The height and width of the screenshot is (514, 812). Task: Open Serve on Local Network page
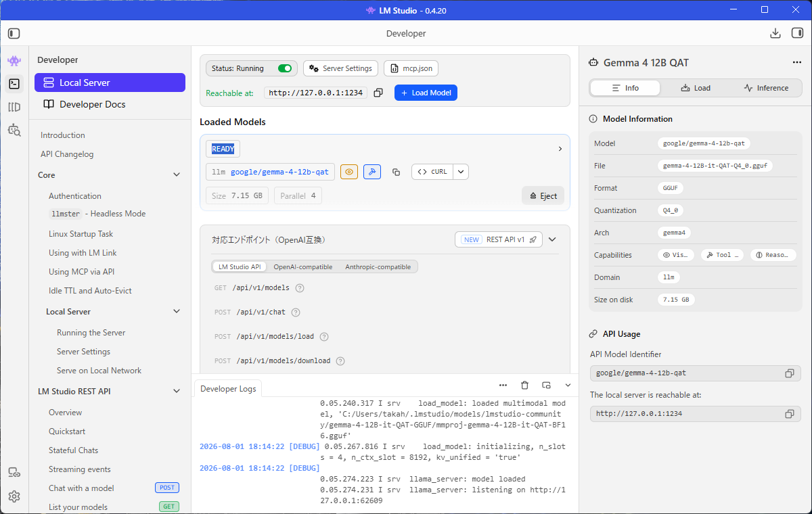coord(99,371)
